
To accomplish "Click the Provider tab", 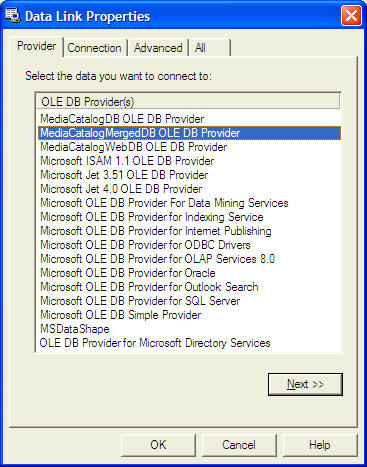I will [36, 46].
